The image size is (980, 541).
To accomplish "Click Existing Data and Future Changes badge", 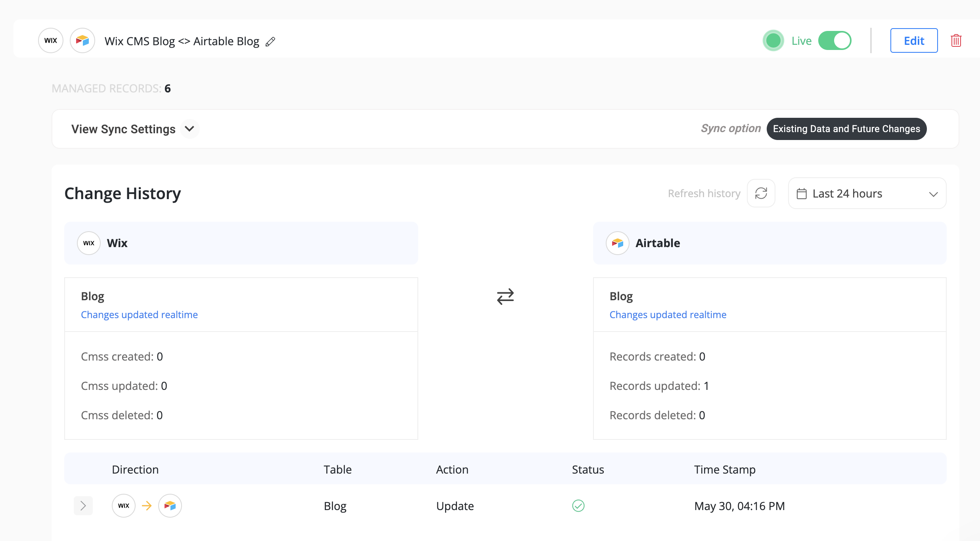I will coord(846,129).
